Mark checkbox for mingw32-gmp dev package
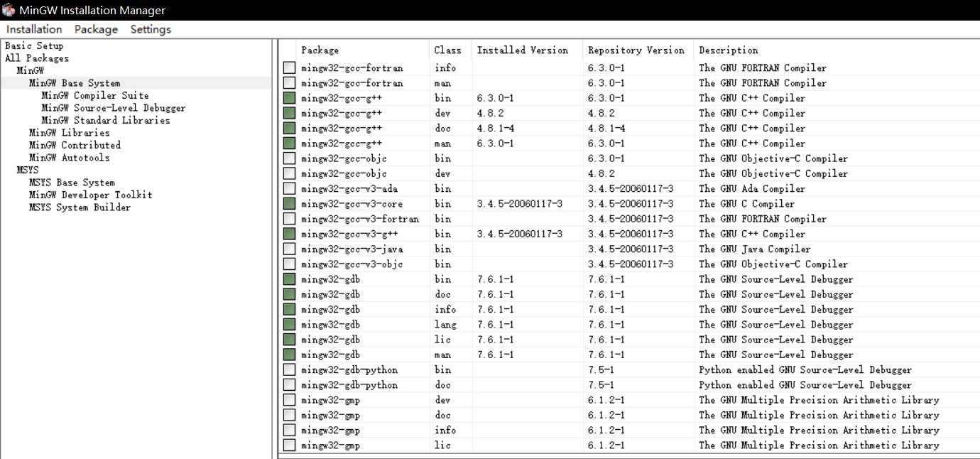The width and height of the screenshot is (980, 459). click(289, 400)
